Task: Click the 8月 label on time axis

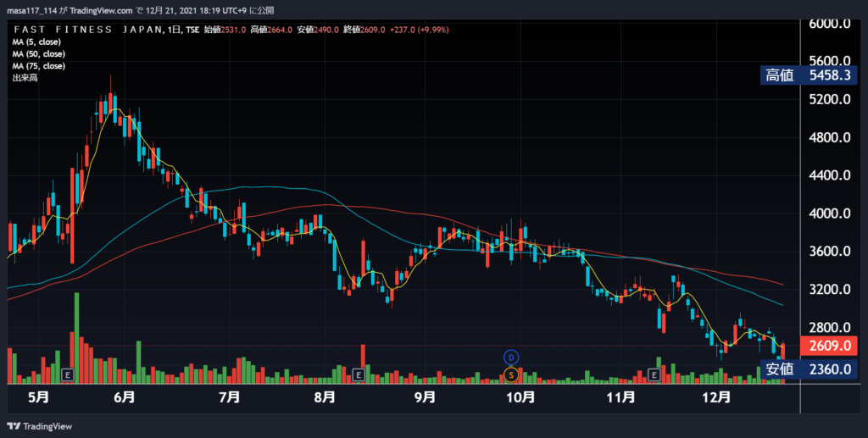Action: [325, 397]
